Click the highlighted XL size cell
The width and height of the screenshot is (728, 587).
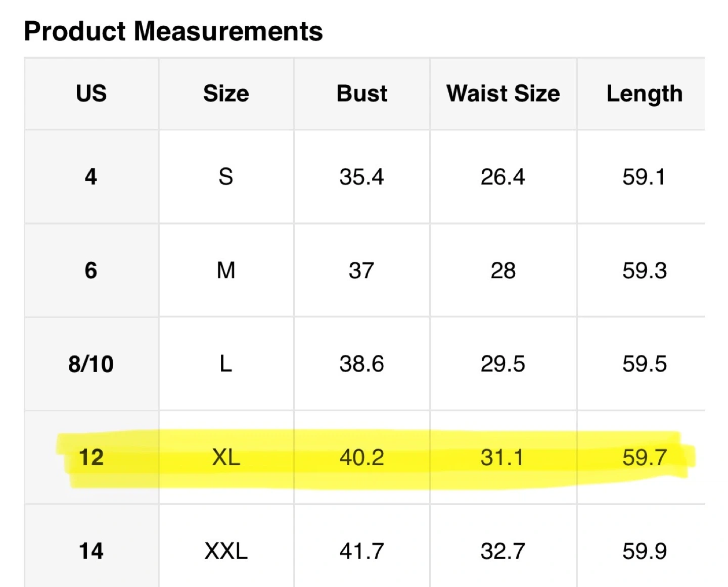pyautogui.click(x=226, y=458)
